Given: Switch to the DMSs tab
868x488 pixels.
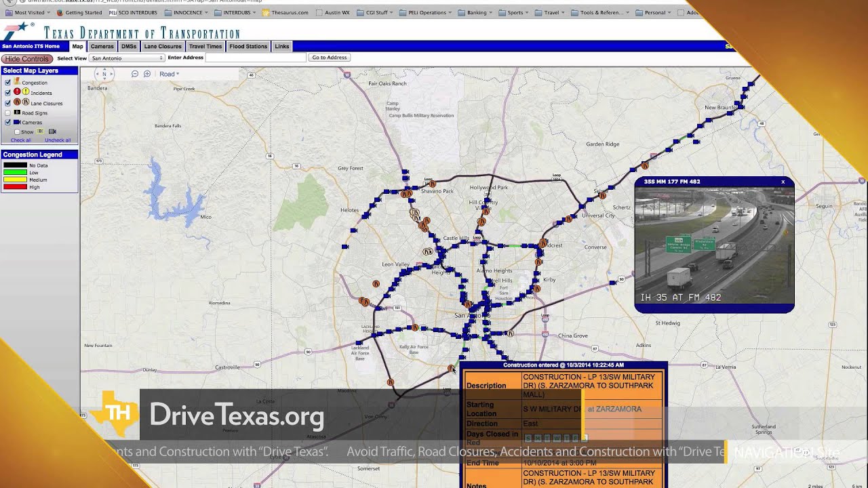Looking at the screenshot, I should tap(129, 46).
